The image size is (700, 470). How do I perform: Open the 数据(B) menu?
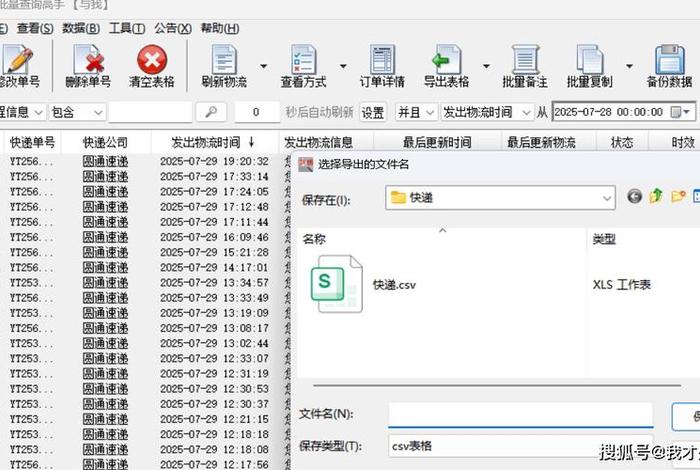click(x=81, y=29)
